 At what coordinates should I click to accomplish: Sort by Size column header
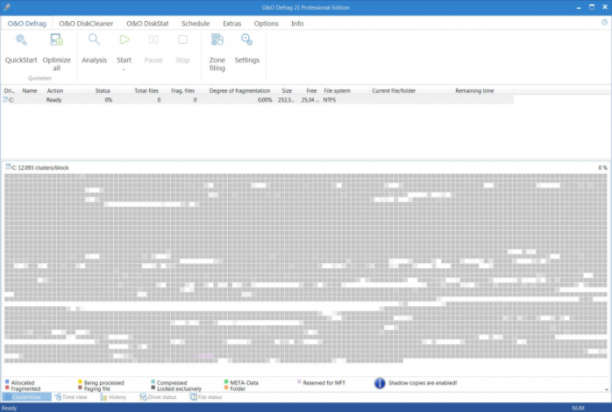pos(287,91)
